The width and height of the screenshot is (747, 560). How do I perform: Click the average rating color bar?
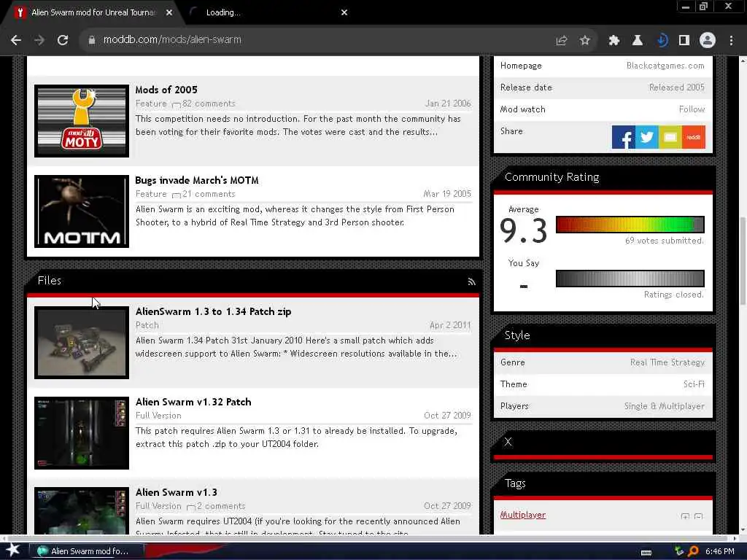pyautogui.click(x=630, y=225)
